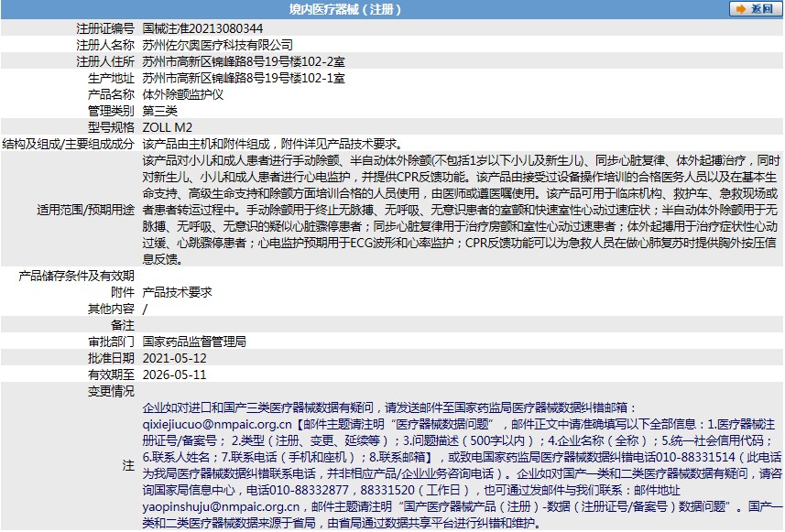Click the label 结构及组成/主要组成成分
The image size is (785, 532).
coord(68,144)
